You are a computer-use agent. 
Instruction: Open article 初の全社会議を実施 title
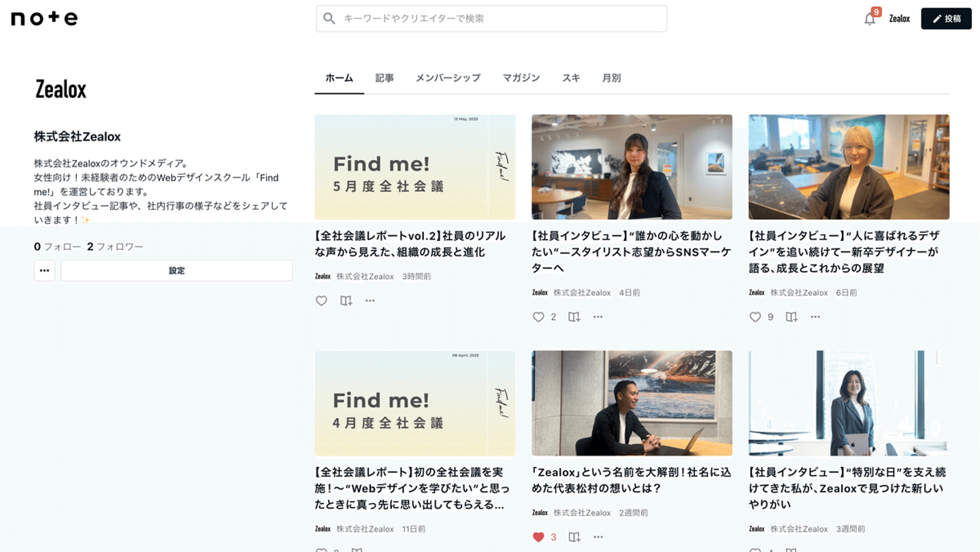pos(412,488)
